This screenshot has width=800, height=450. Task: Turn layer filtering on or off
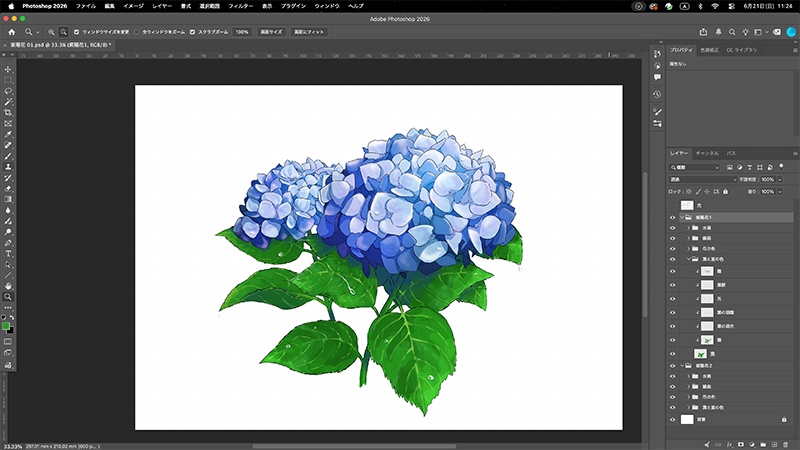781,167
